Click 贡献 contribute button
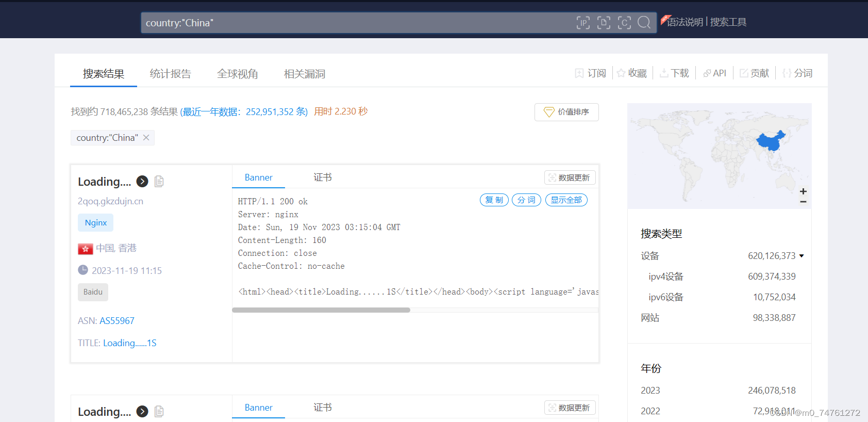This screenshot has height=422, width=868. (x=754, y=73)
